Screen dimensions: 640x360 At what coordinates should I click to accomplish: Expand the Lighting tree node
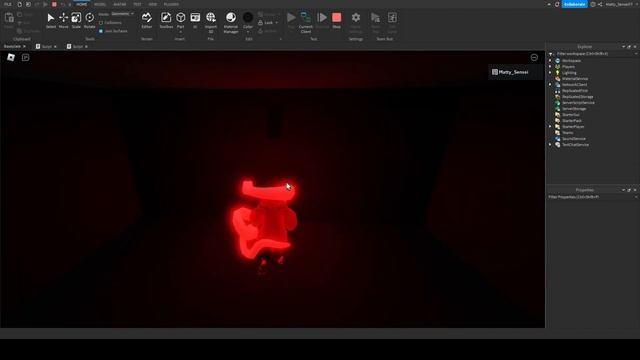pyautogui.click(x=550, y=73)
